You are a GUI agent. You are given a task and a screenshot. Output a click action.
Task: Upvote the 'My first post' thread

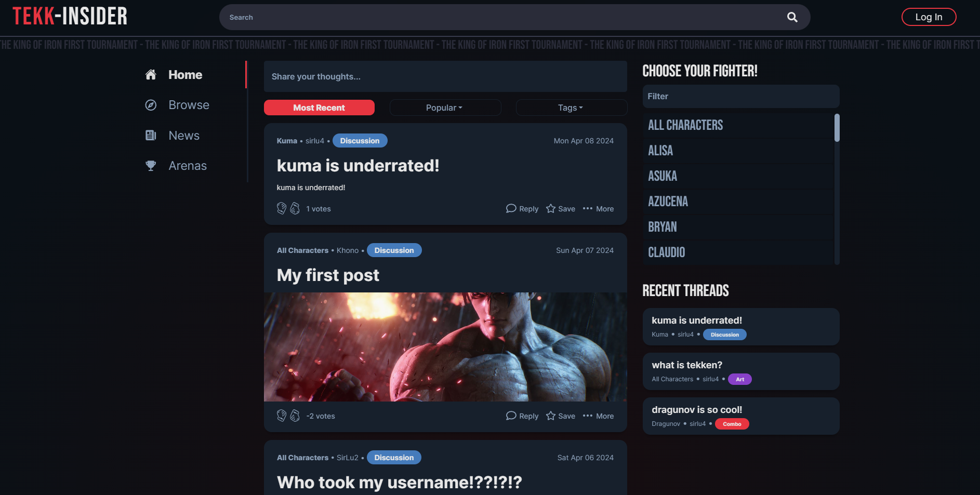click(x=282, y=416)
